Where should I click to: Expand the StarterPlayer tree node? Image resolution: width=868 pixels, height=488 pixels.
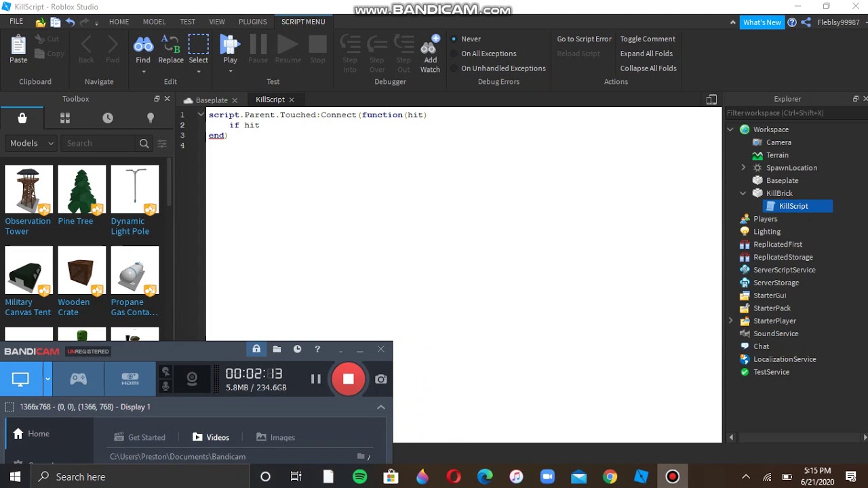[730, 321]
